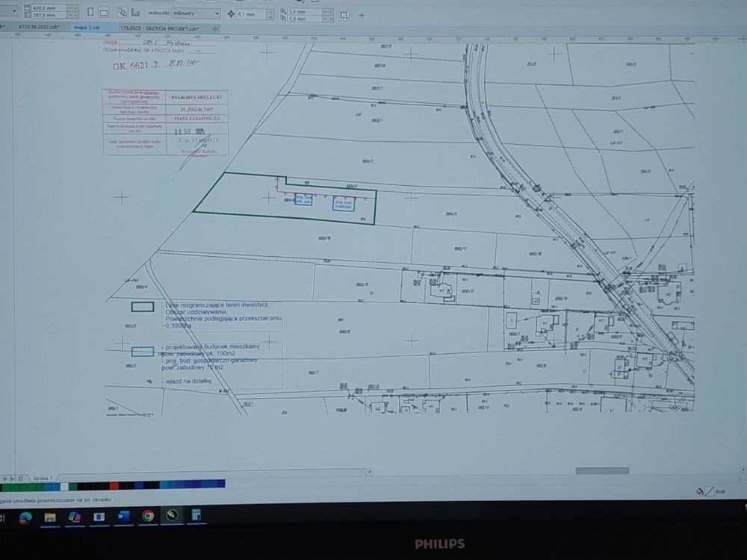Viewport: 747px width, 560px height.
Task: Open File Explorer from the taskbar
Action: [50, 517]
